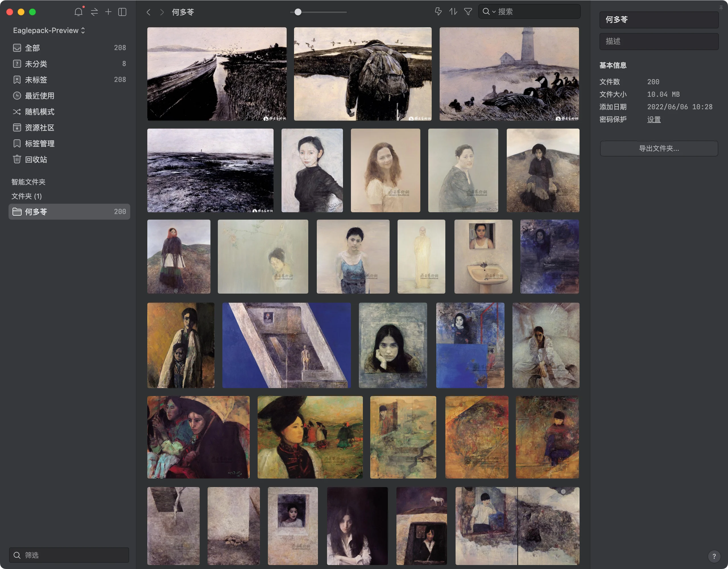Click the plus add icon

tap(108, 12)
